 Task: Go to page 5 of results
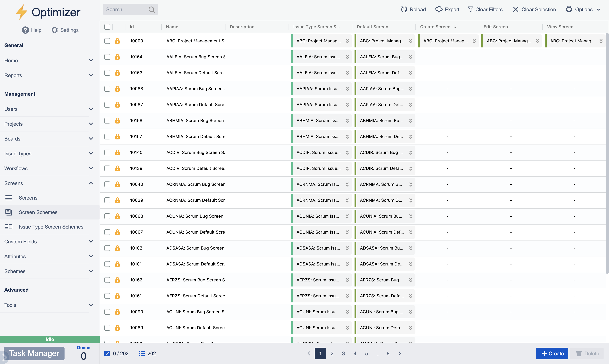(366, 353)
